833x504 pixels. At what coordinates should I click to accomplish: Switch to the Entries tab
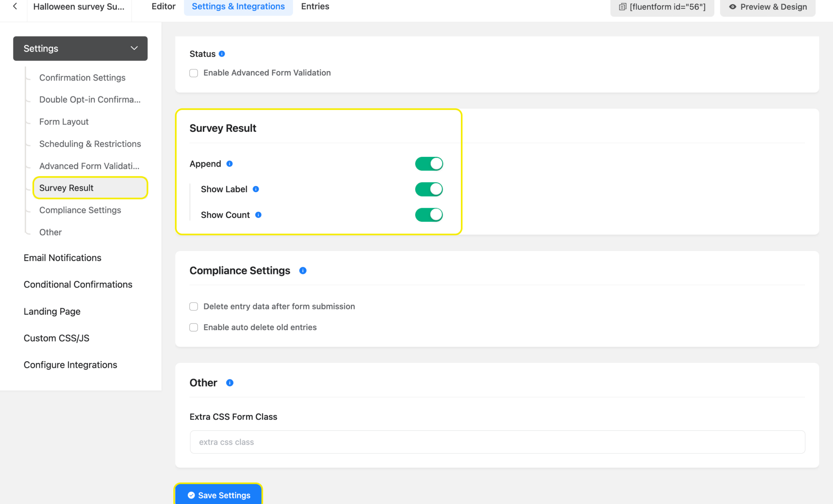click(x=315, y=6)
